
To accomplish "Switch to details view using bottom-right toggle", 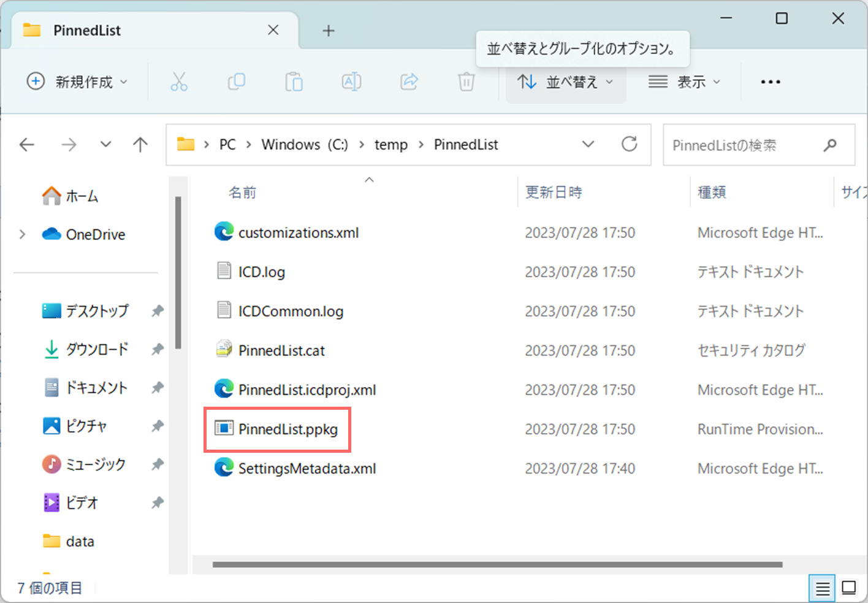I will click(821, 587).
